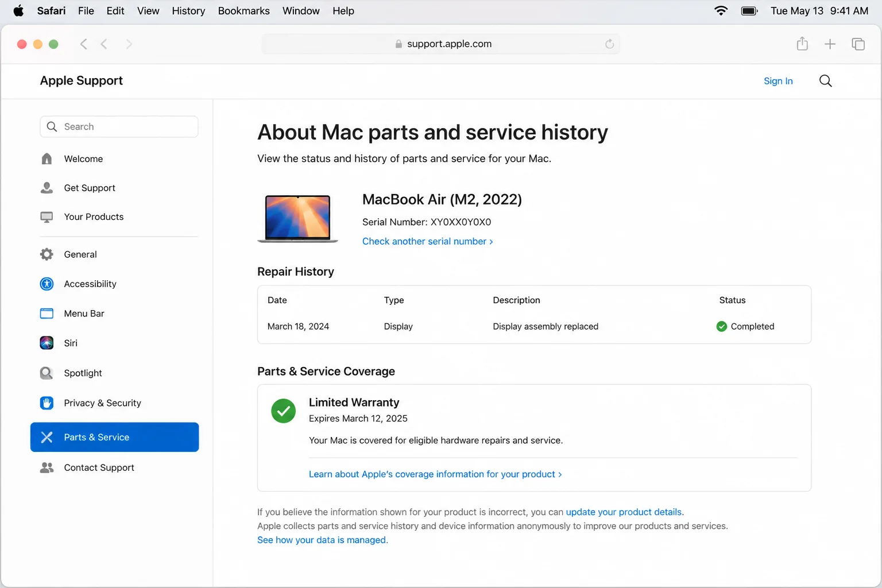Open the Apple menu logo
Viewport: 882px width, 588px height.
coord(18,11)
